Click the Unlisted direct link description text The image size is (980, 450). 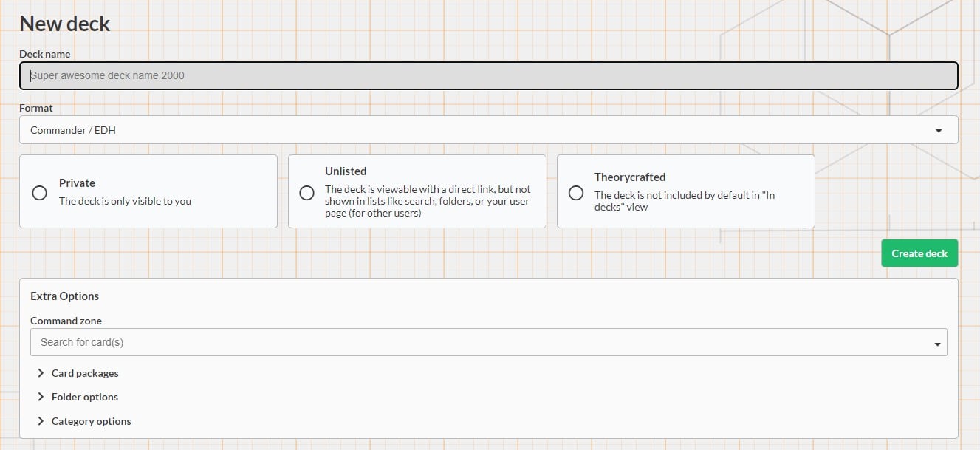[x=428, y=201]
